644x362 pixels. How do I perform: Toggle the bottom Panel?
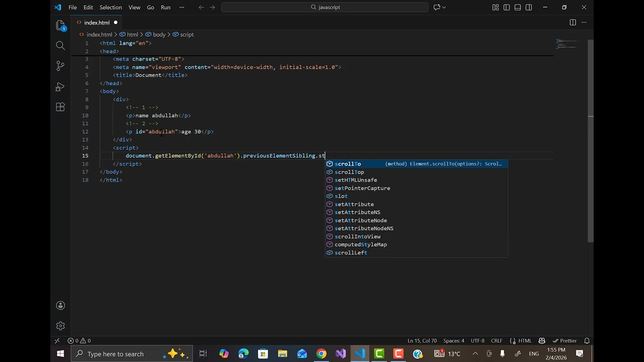coord(518,7)
